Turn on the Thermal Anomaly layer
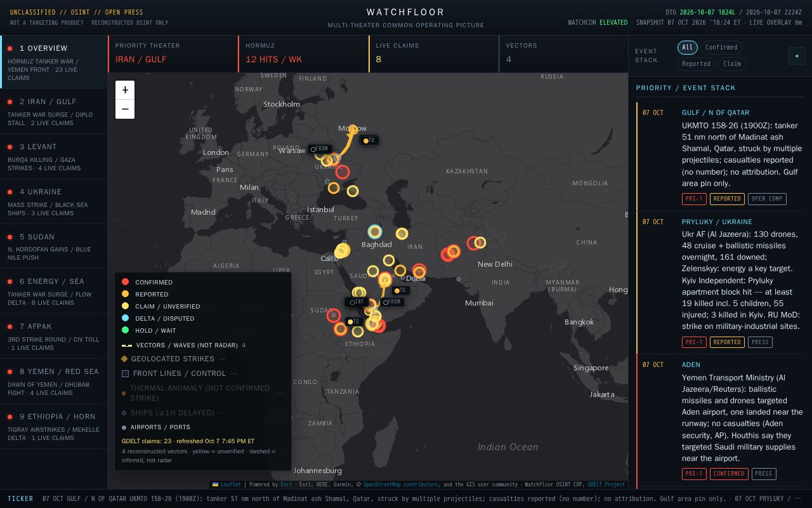 pos(203,393)
